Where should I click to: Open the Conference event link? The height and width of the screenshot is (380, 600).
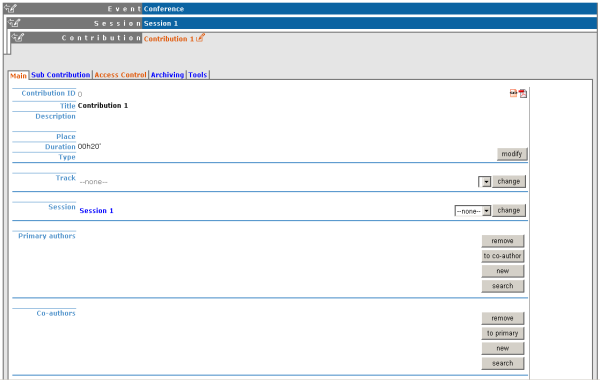pyautogui.click(x=164, y=9)
